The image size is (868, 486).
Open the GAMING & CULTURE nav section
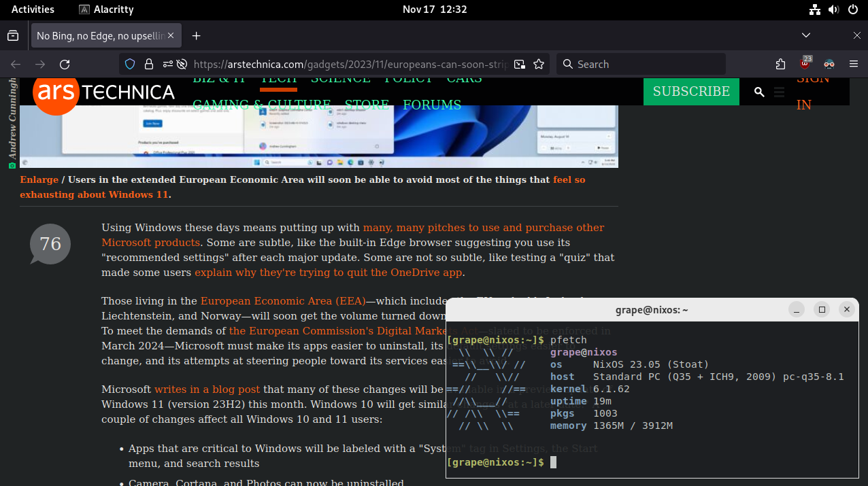point(262,105)
